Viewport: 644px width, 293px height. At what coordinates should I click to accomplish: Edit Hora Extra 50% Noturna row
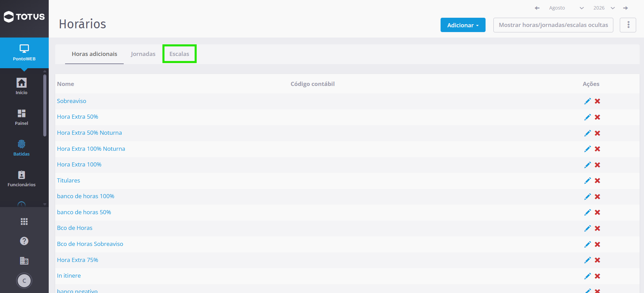point(587,133)
